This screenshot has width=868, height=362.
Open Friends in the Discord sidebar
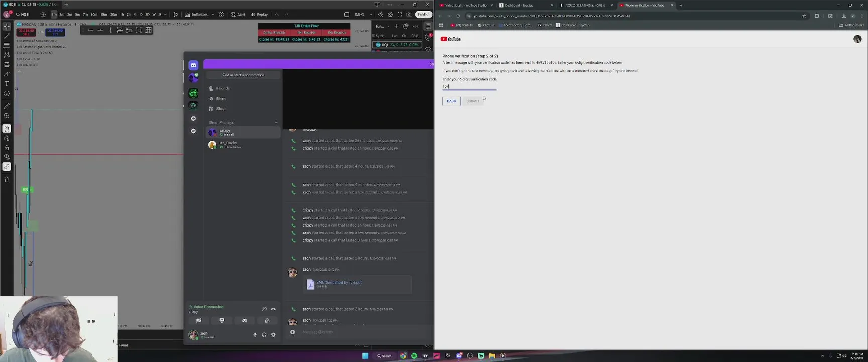[x=243, y=88]
